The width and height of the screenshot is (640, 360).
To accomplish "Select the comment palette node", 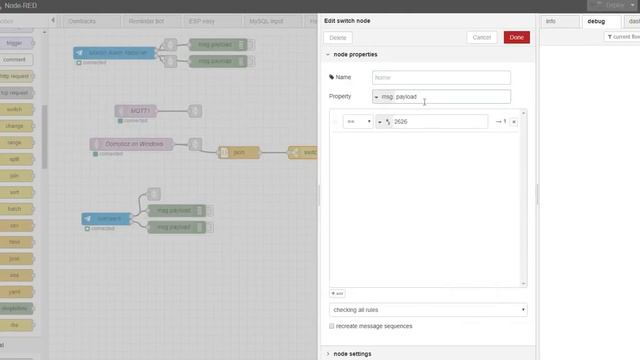I will click(x=16, y=60).
